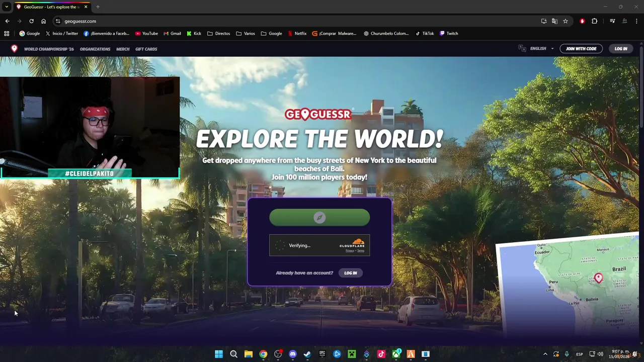
Task: Open the Netflix bookmark
Action: [297, 34]
